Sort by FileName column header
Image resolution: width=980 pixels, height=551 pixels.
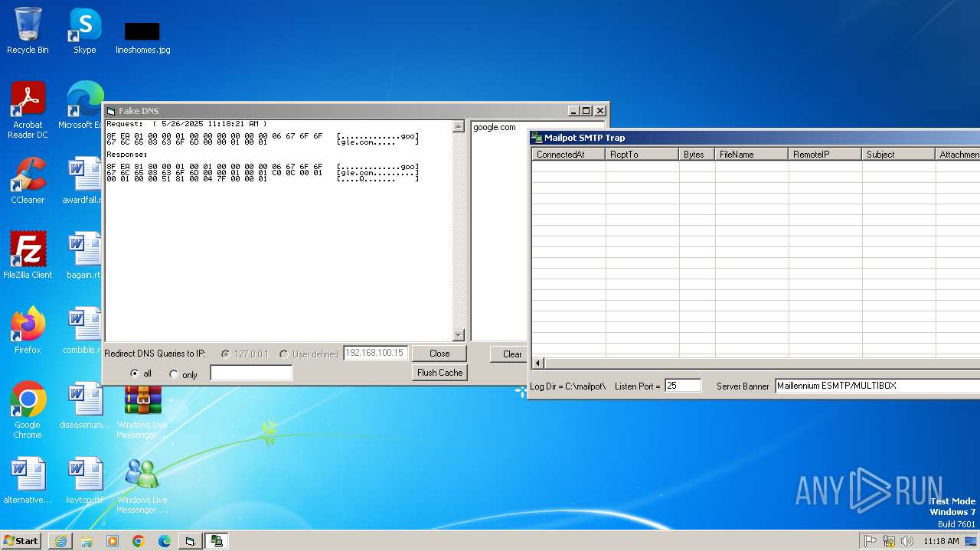pos(752,154)
